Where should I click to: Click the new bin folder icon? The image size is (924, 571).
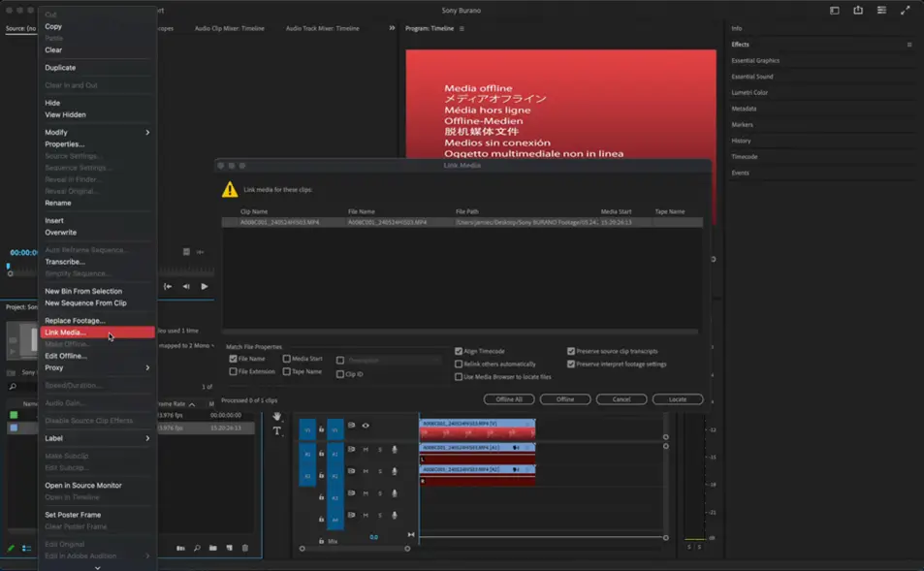[213, 549]
